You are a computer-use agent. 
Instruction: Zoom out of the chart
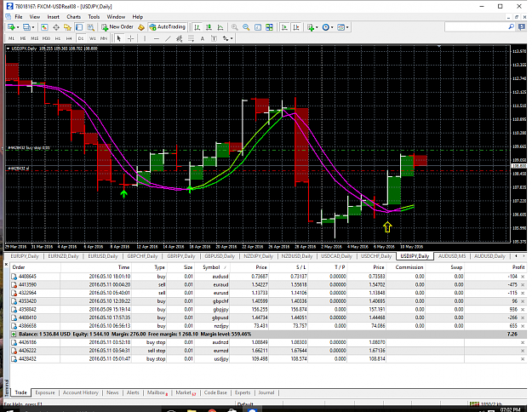click(246, 27)
